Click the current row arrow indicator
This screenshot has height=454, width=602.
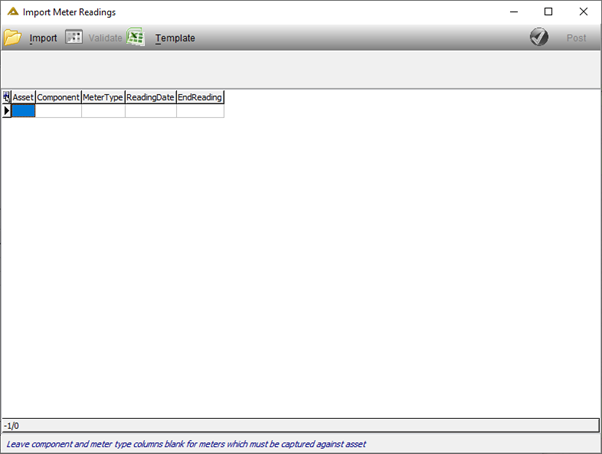point(7,111)
